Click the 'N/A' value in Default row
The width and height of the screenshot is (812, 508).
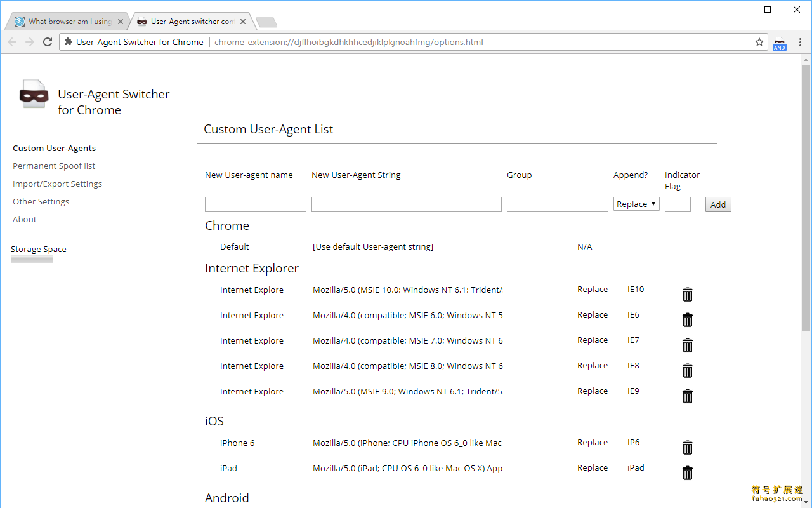point(584,246)
